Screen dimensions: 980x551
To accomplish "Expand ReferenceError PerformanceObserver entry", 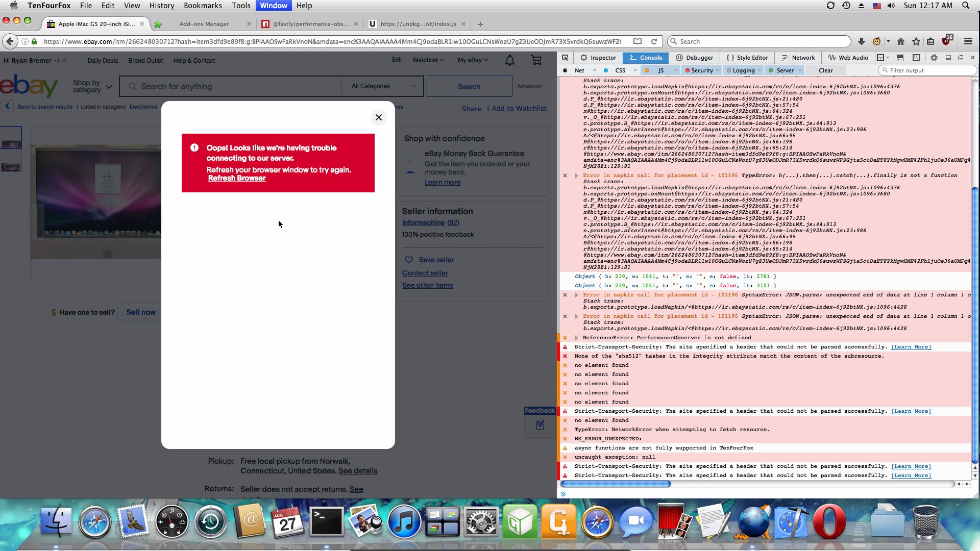I will click(576, 338).
